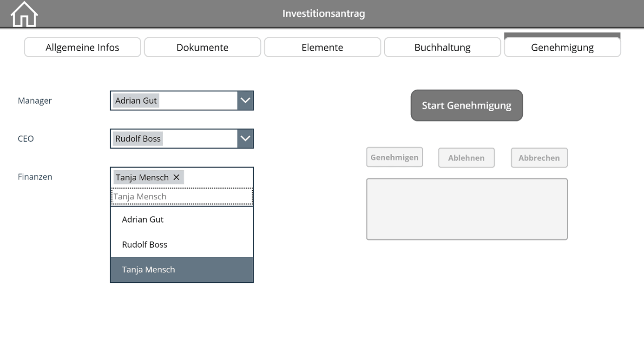Choose Rudolf Boss in Finanzen list
This screenshot has width=644, height=361.
(182, 245)
